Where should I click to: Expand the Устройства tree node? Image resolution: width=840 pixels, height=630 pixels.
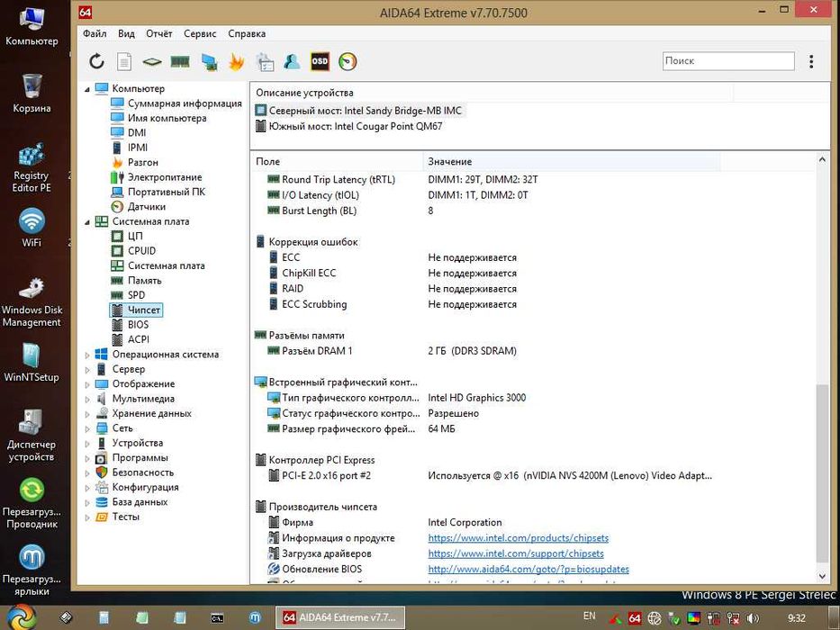(x=87, y=444)
